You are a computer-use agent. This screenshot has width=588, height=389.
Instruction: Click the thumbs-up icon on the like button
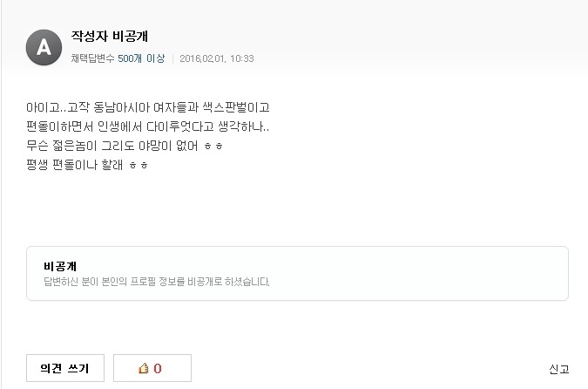pyautogui.click(x=144, y=368)
